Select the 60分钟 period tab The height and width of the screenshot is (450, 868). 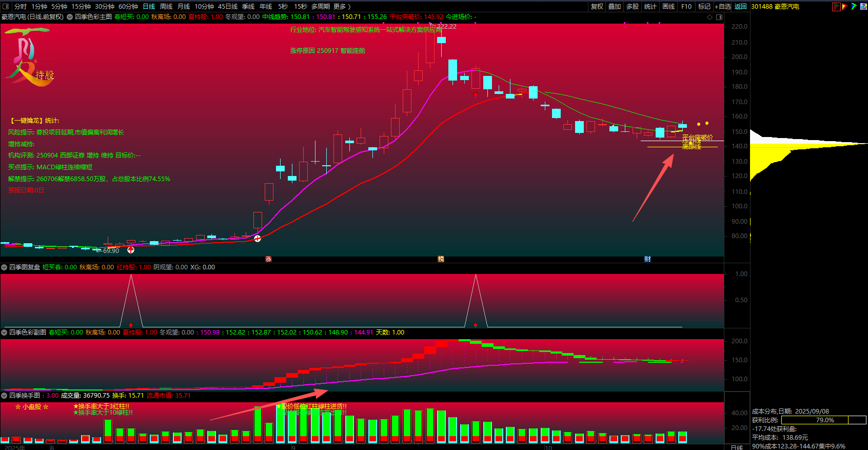point(128,7)
